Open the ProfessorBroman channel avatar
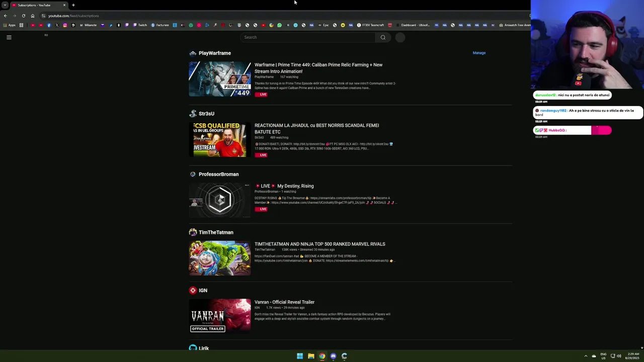The width and height of the screenshot is (644, 362). tap(193, 174)
